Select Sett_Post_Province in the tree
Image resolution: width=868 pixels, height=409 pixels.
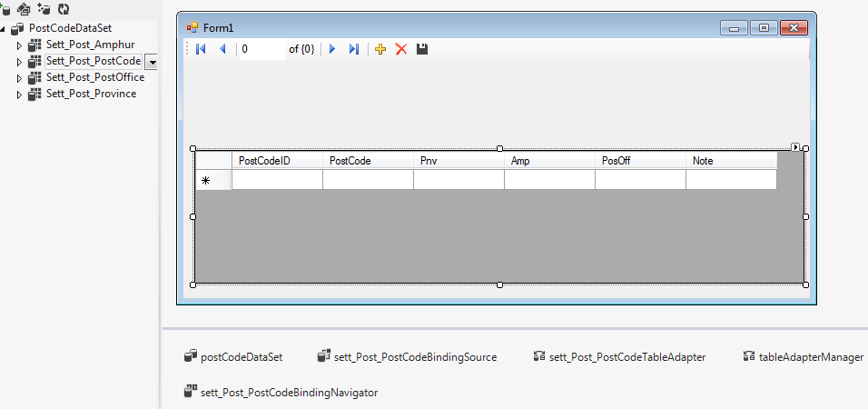click(x=92, y=94)
